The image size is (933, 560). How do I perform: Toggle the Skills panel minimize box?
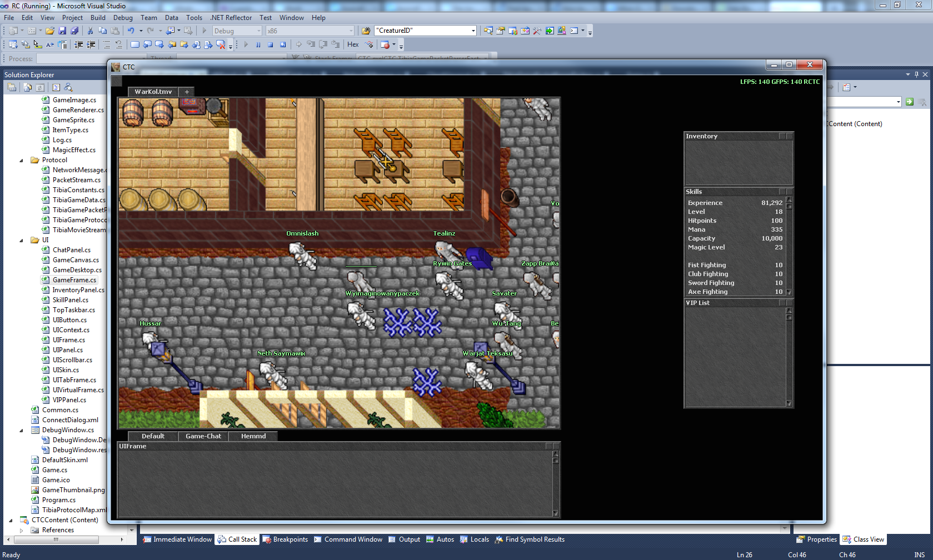pos(782,192)
